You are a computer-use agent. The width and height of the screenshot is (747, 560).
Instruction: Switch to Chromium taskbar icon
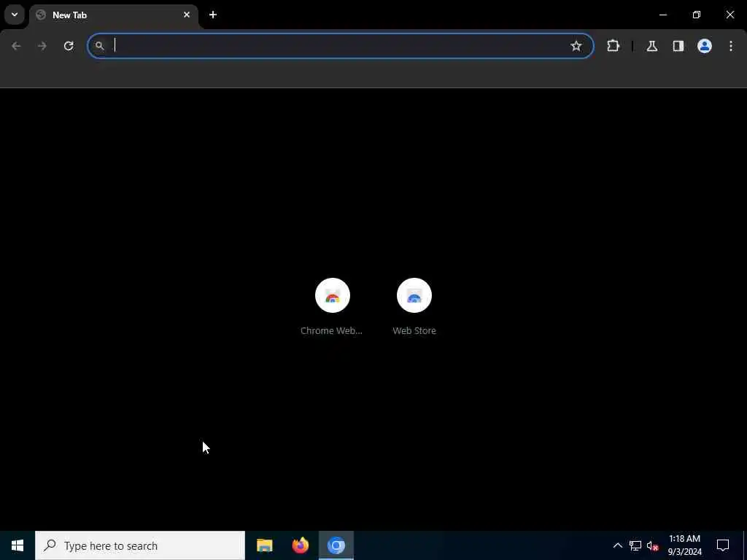tap(336, 545)
